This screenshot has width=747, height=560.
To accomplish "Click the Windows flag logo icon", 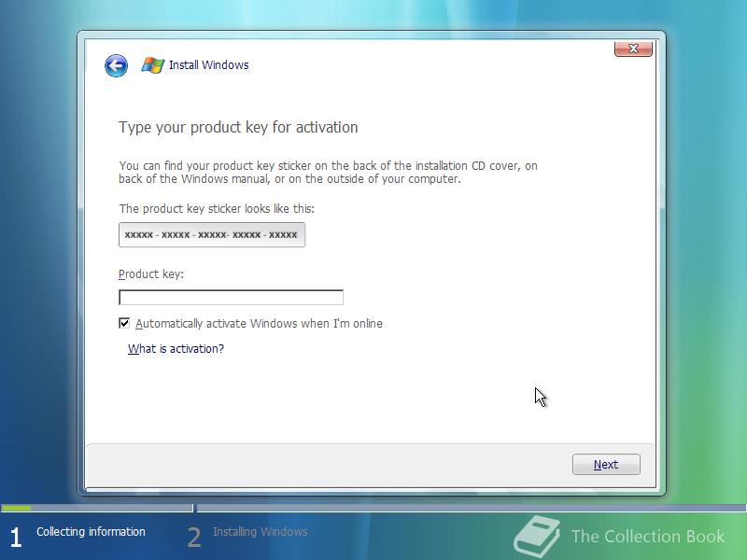I will [152, 64].
